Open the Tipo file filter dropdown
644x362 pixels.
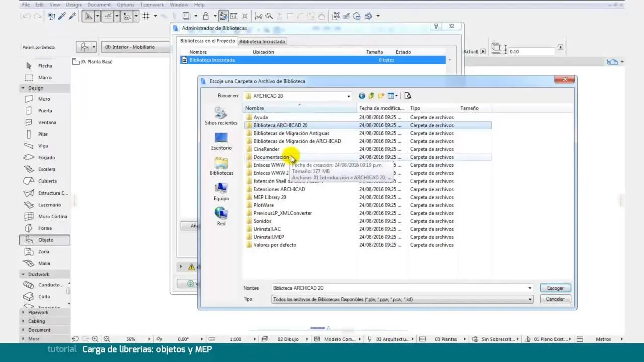click(x=530, y=299)
